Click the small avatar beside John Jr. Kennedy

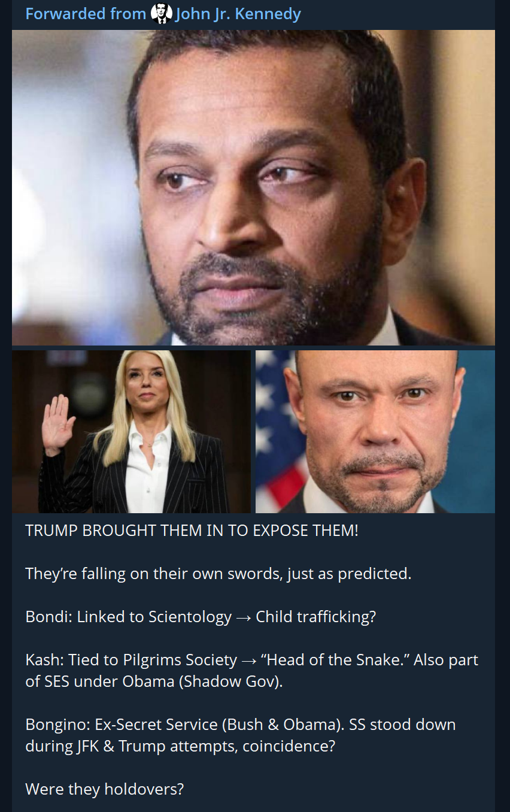coord(162,13)
